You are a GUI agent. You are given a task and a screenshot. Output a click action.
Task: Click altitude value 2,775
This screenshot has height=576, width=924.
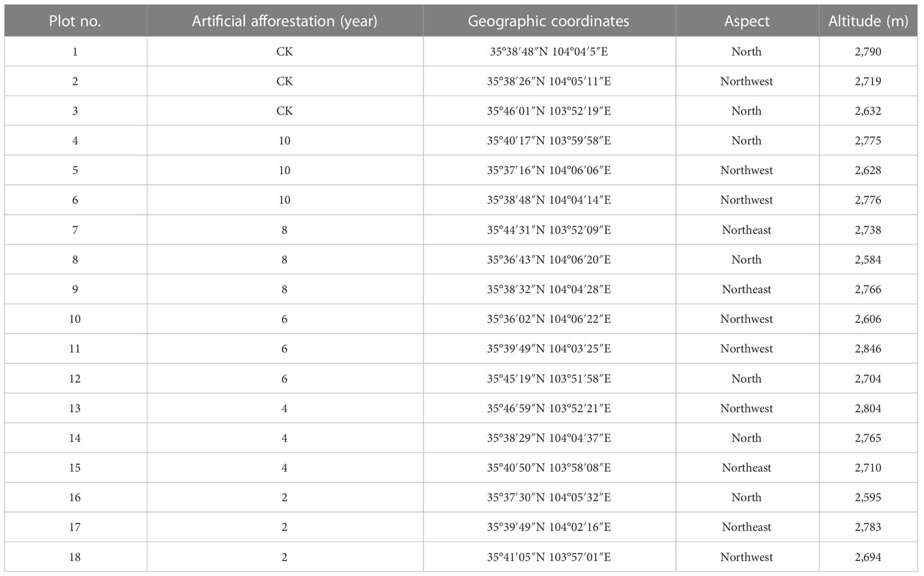point(868,141)
